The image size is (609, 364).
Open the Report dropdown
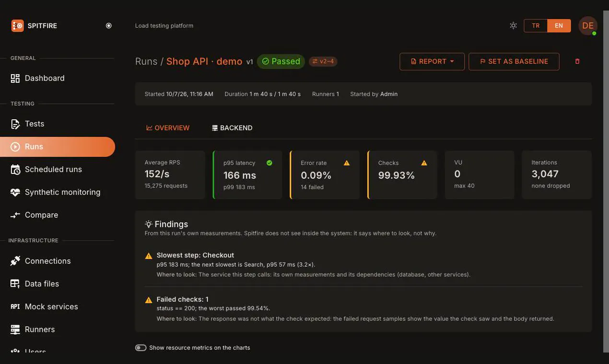tap(432, 61)
